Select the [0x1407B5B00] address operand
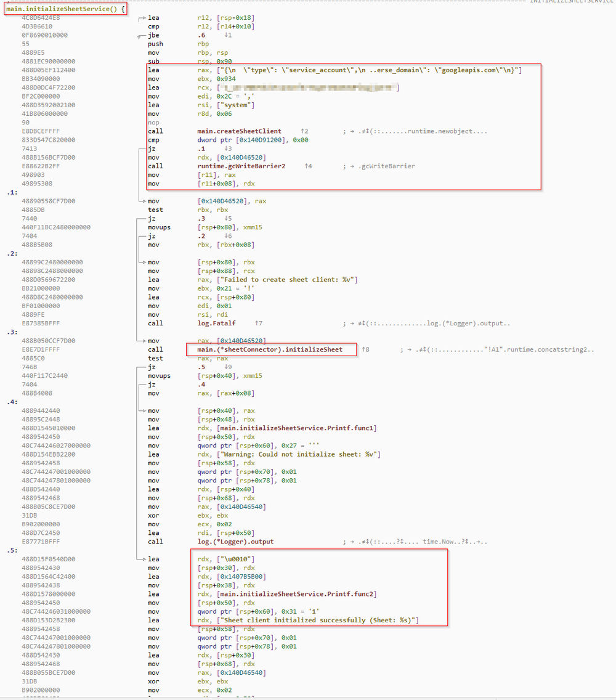The height and width of the screenshot is (700, 616). (241, 577)
